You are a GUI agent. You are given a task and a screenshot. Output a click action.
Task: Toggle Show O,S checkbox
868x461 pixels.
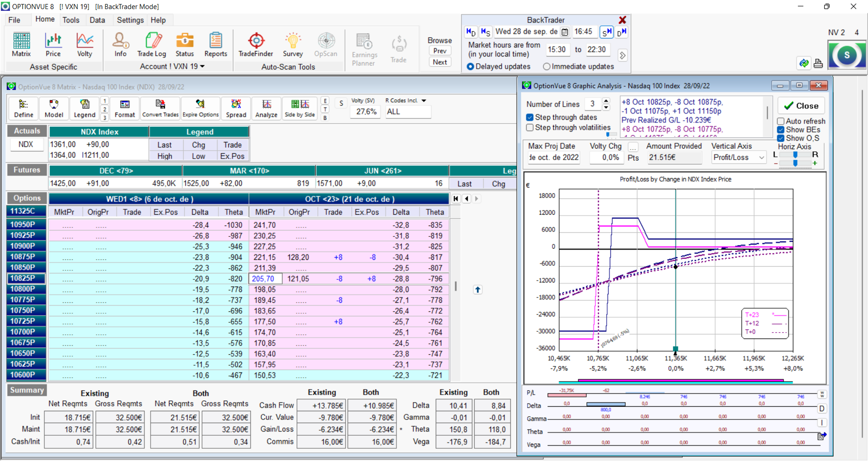coord(781,138)
